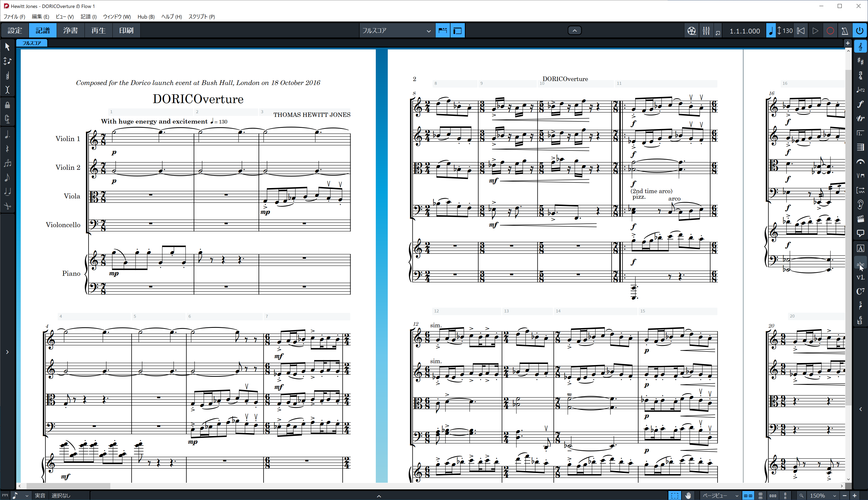Open the mixer window icon
Image resolution: width=868 pixels, height=500 pixels.
(706, 31)
